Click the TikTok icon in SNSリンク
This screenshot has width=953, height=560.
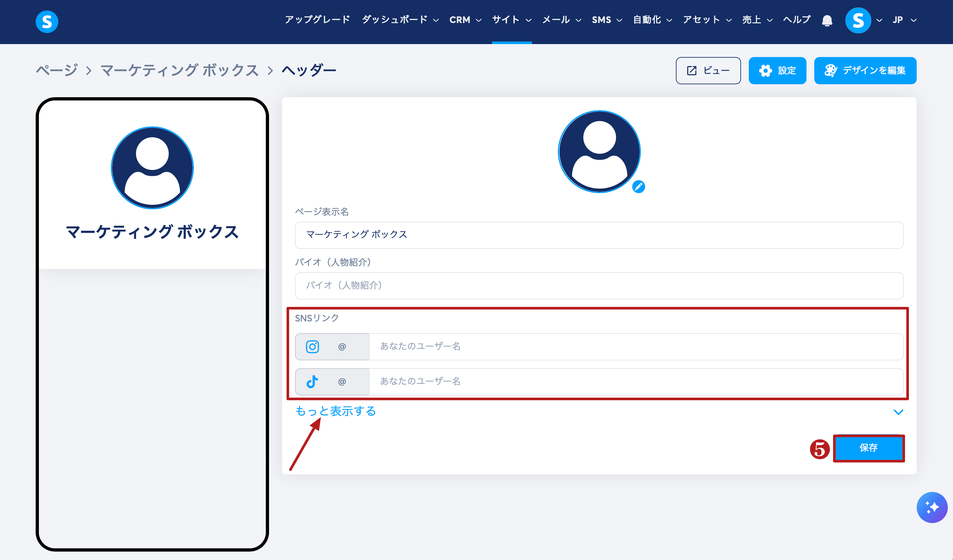coord(312,381)
